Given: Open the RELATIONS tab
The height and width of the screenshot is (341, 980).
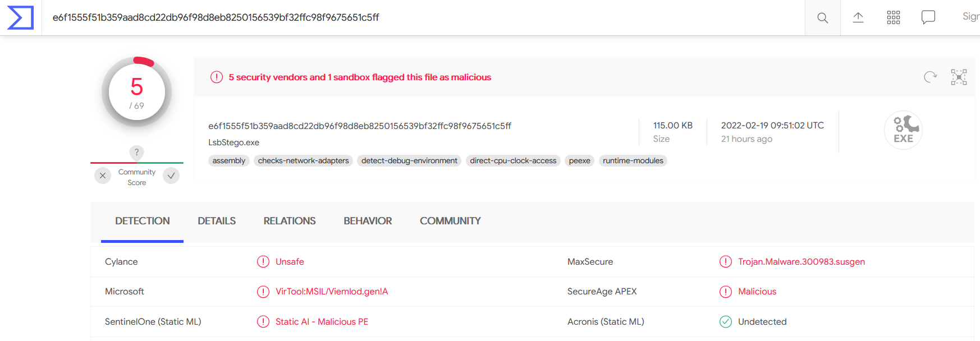Looking at the screenshot, I should click(x=290, y=221).
